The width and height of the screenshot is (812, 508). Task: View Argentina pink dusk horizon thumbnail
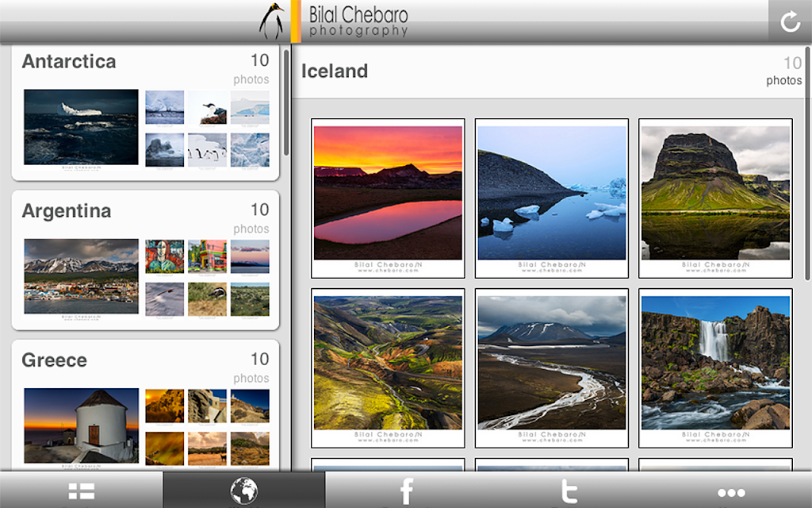[x=250, y=256]
